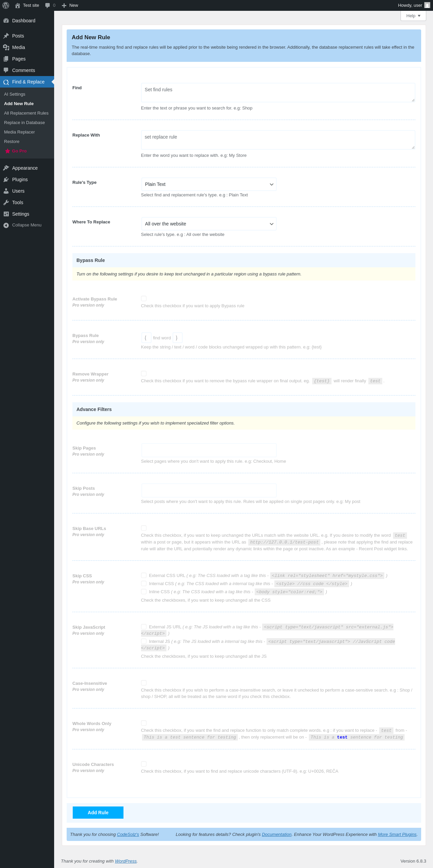Click the Advance Filters section heading
433x868 pixels.
94,409
